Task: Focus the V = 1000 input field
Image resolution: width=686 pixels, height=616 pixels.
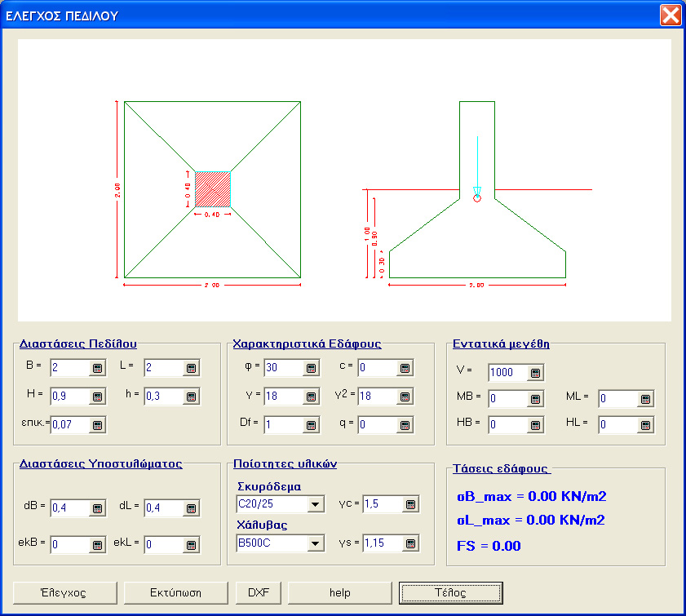Action: click(508, 373)
